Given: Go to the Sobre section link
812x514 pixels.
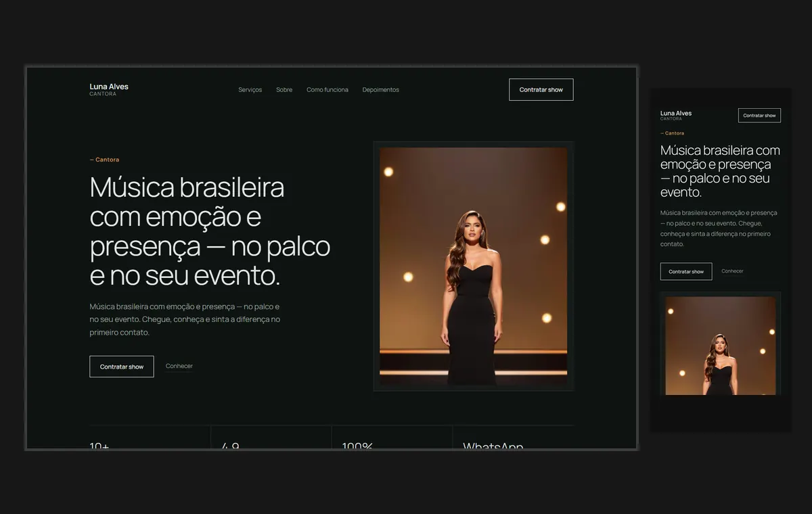Looking at the screenshot, I should point(284,90).
